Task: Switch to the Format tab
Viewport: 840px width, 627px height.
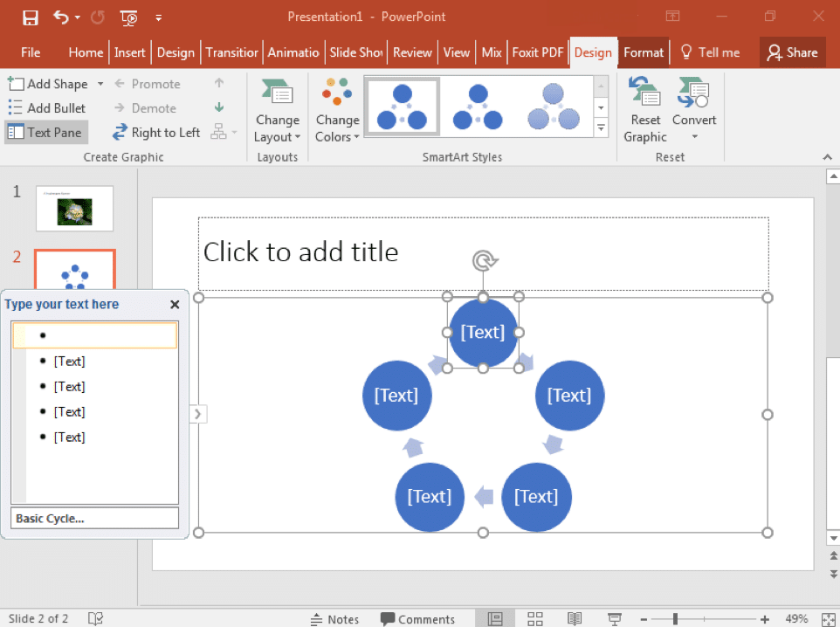Action: point(643,52)
